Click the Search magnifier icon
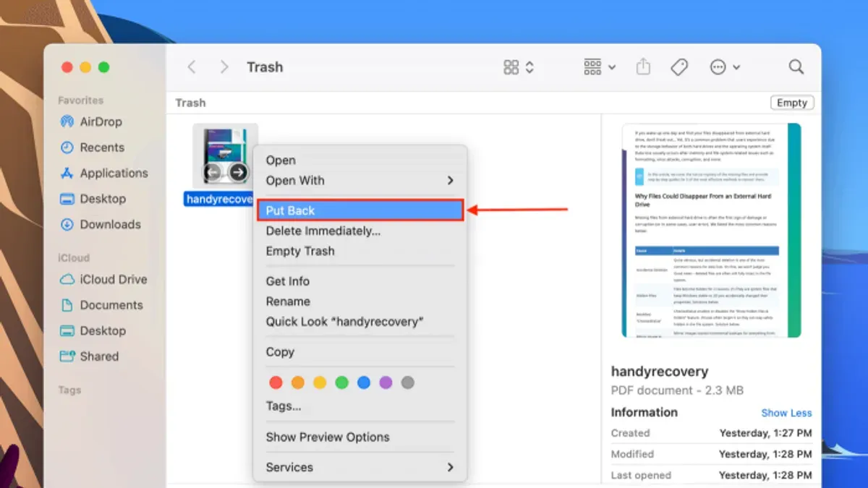The height and width of the screenshot is (488, 868). tap(796, 67)
